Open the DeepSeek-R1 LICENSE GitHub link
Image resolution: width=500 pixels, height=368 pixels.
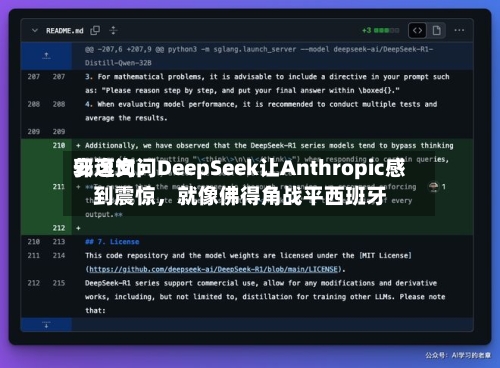[x=214, y=269]
